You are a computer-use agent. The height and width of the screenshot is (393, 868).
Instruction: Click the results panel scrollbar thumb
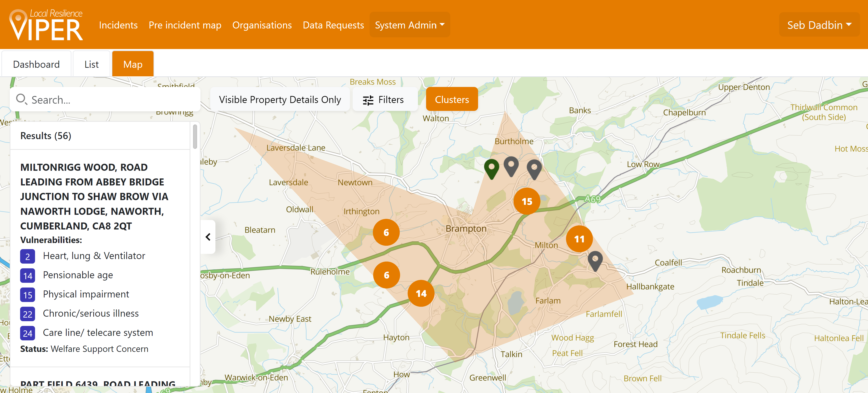195,136
